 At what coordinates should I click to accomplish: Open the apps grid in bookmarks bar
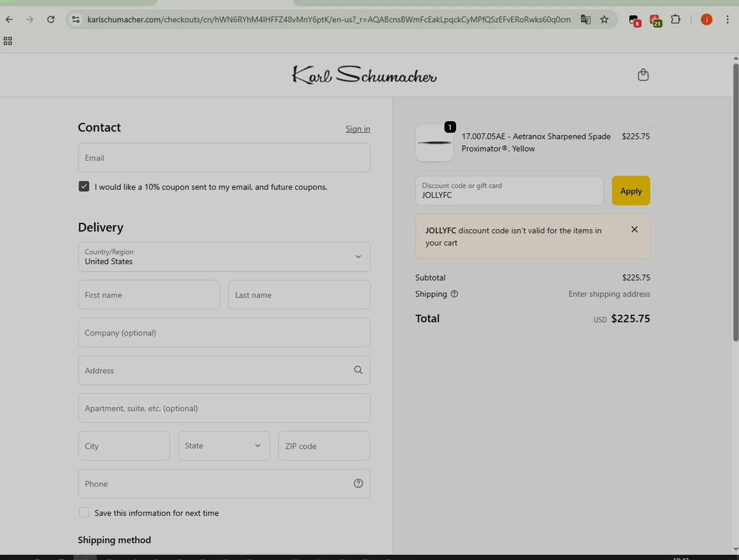(x=8, y=41)
